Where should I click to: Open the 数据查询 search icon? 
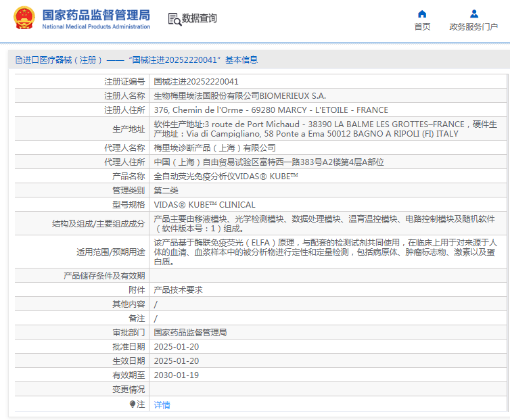(175, 19)
